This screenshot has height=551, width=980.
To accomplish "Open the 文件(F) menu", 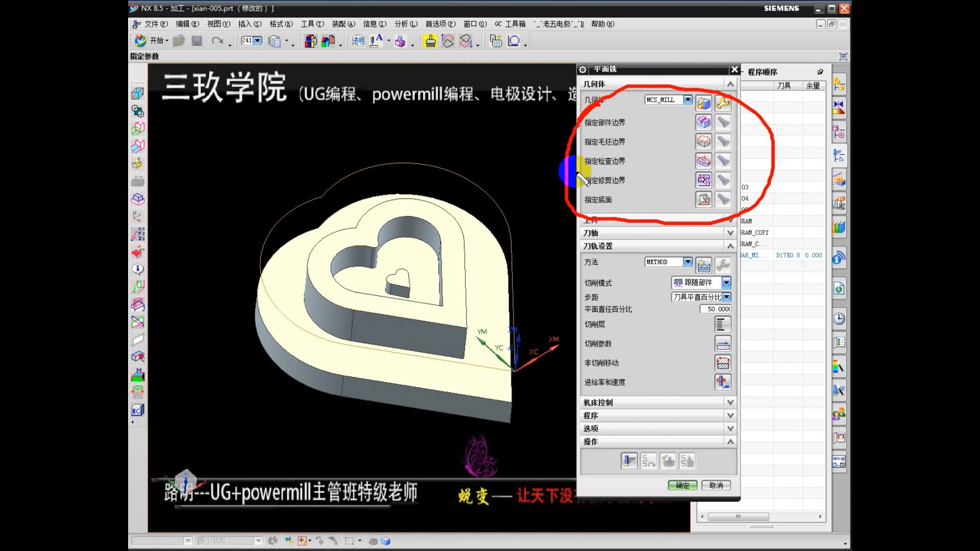I will click(x=156, y=24).
